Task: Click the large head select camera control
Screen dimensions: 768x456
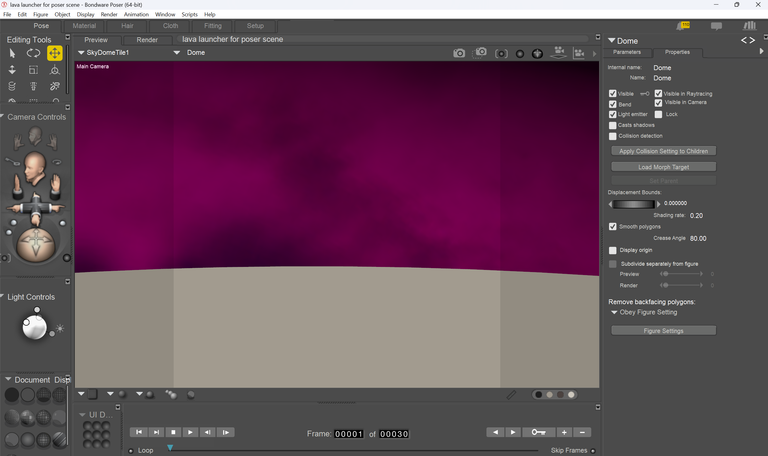Action: [34, 168]
